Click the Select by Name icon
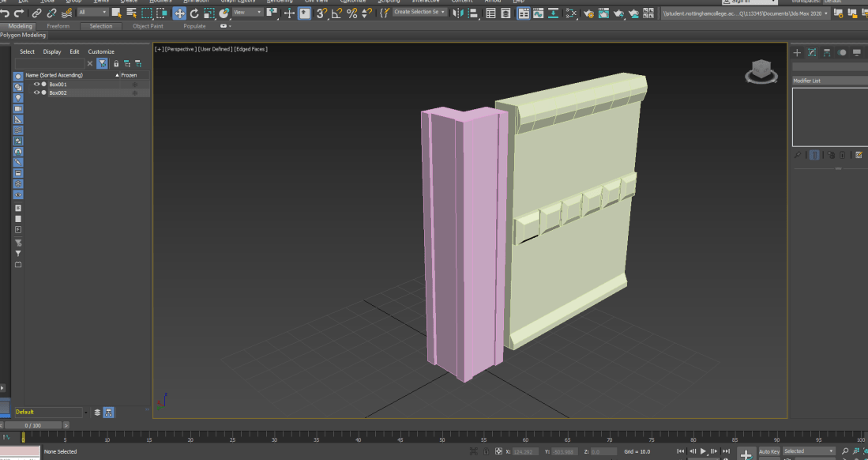The height and width of the screenshot is (460, 868). click(x=131, y=13)
